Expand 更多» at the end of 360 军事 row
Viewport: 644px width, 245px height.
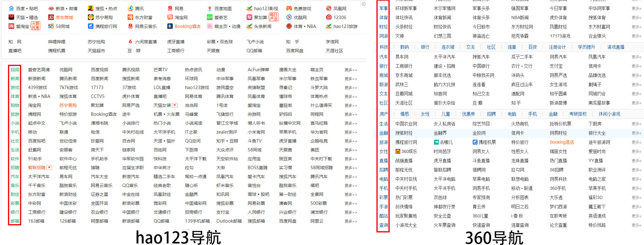[x=636, y=8]
